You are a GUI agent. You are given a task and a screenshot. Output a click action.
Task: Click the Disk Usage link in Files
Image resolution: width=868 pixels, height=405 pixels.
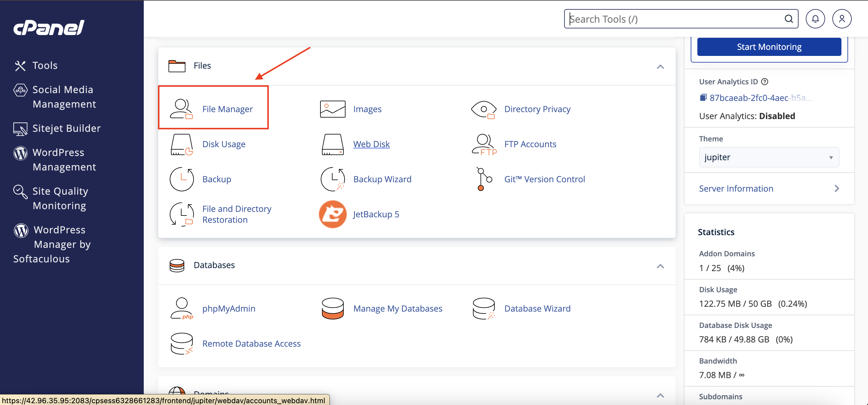pos(224,144)
